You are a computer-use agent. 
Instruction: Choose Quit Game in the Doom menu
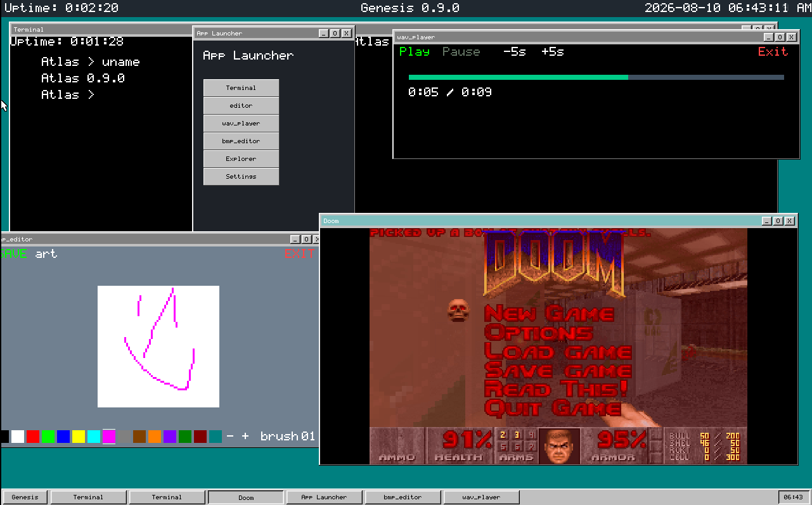[x=553, y=408]
